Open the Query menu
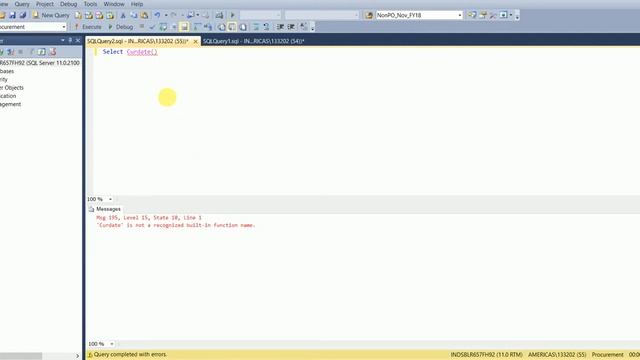The image size is (640, 360). click(22, 4)
